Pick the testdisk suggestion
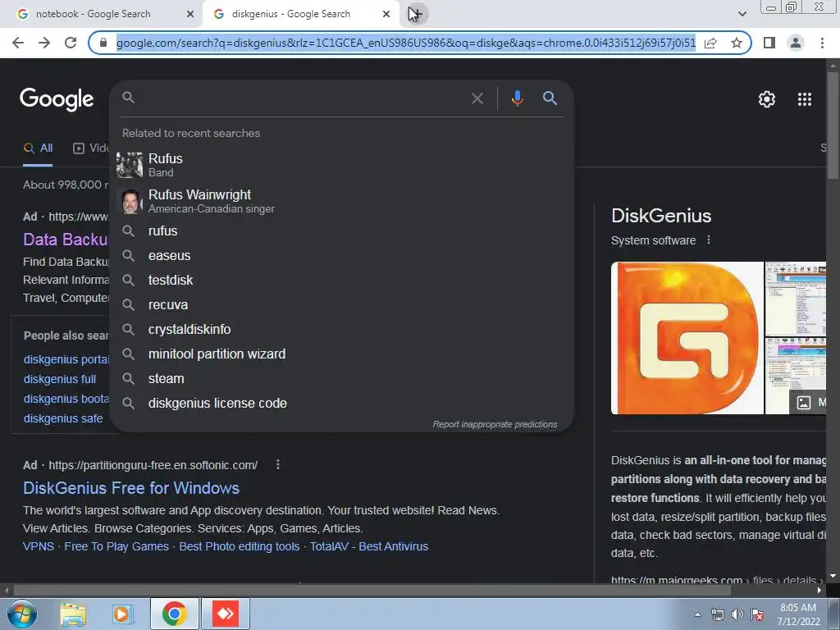 [x=341, y=281]
